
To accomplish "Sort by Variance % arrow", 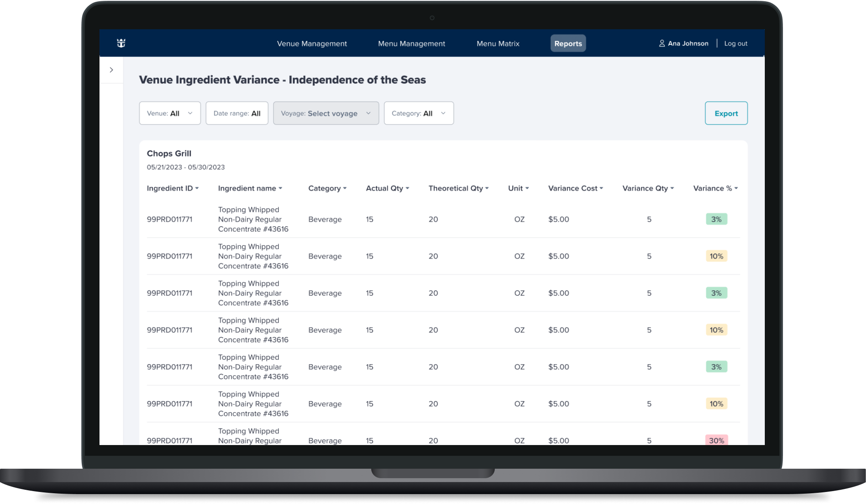I will pyautogui.click(x=736, y=189).
